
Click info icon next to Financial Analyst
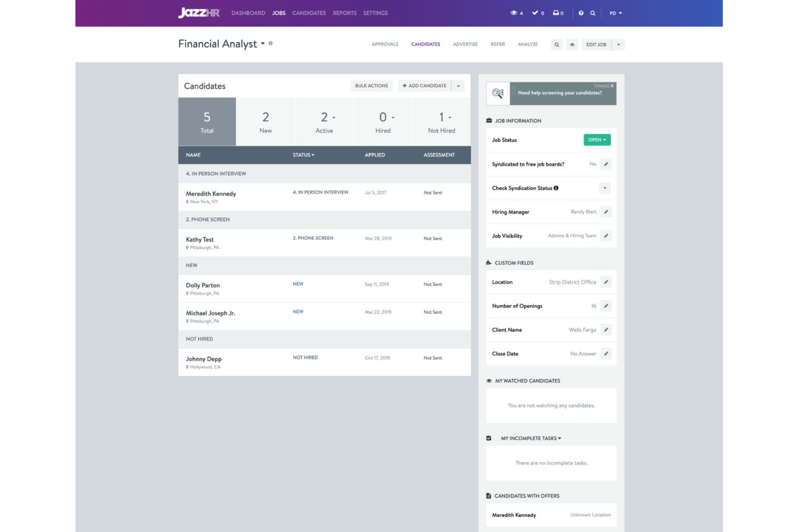(271, 44)
